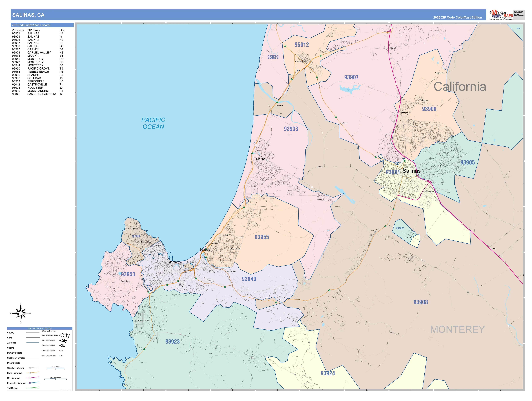The height and width of the screenshot is (401, 532).
Task: Click 'Interstate Highways' entry in the legend
Action: (x=16, y=383)
